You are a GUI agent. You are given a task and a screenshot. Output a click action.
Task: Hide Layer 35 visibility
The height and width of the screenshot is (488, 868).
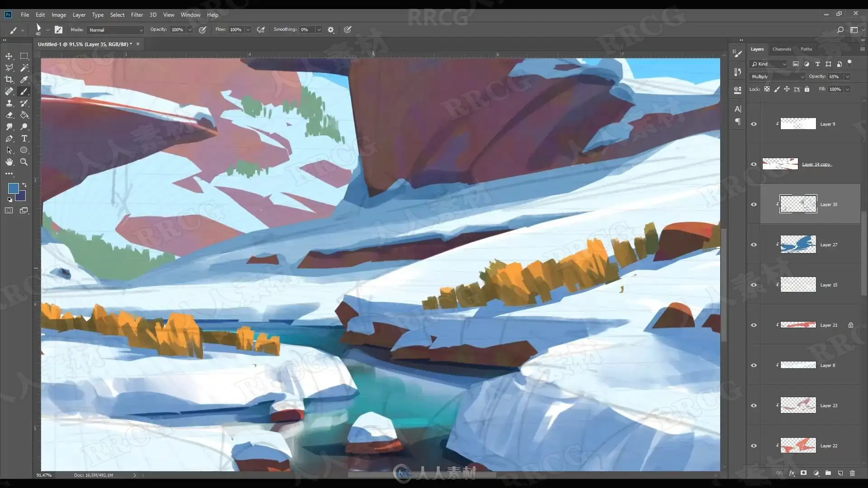[x=754, y=204]
